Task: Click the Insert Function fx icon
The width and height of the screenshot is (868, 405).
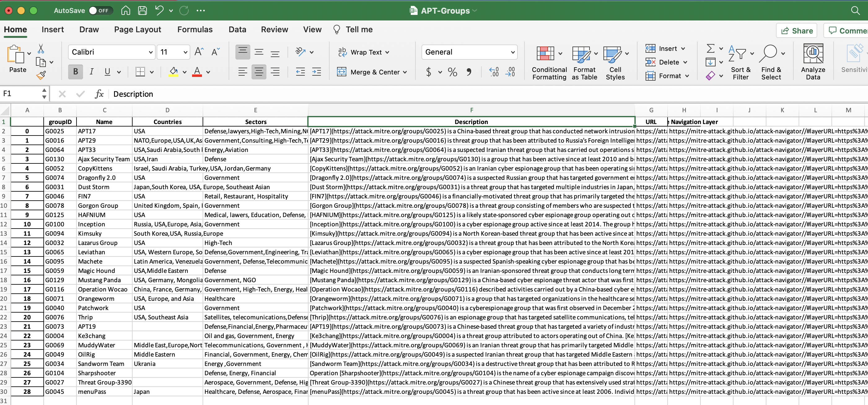Action: tap(99, 94)
